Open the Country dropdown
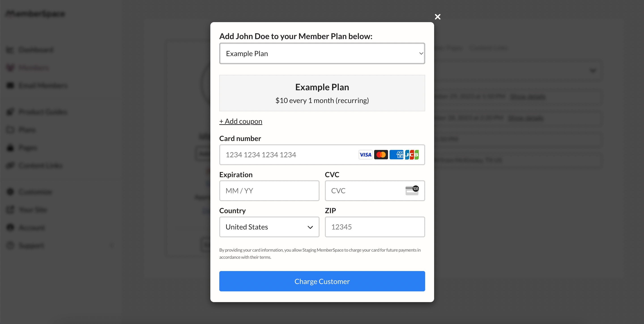644x324 pixels. tap(269, 227)
